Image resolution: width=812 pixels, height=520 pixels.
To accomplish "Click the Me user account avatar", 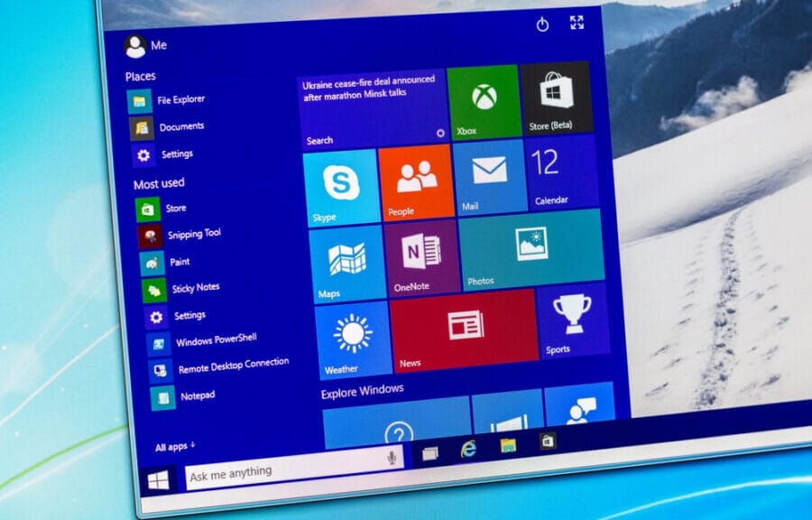I will pos(135,46).
